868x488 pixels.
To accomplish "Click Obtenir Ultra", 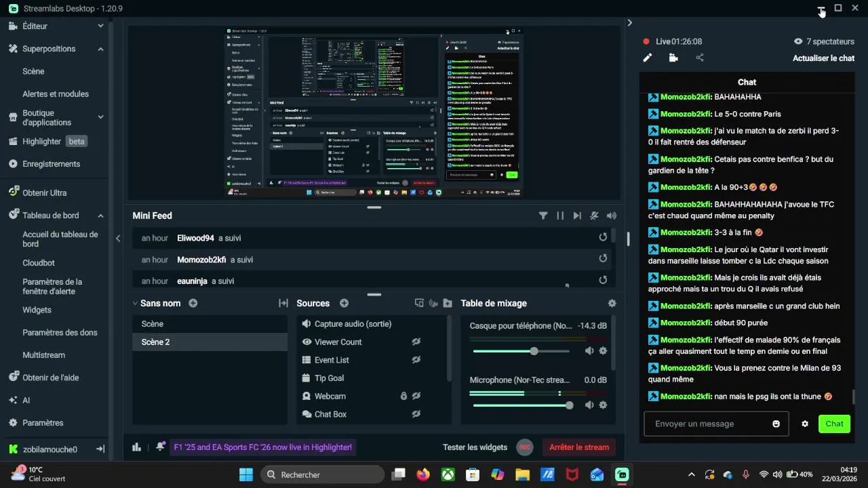I will pyautogui.click(x=44, y=192).
